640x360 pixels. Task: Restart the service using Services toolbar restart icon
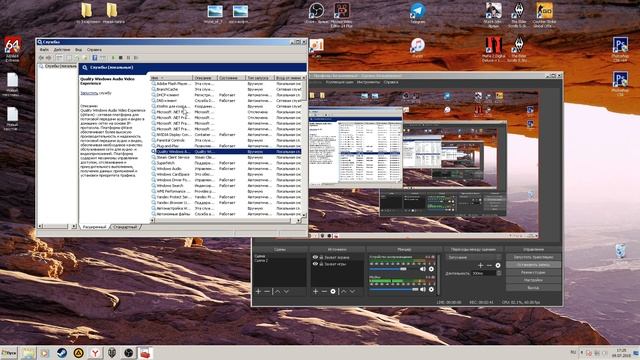(x=136, y=58)
